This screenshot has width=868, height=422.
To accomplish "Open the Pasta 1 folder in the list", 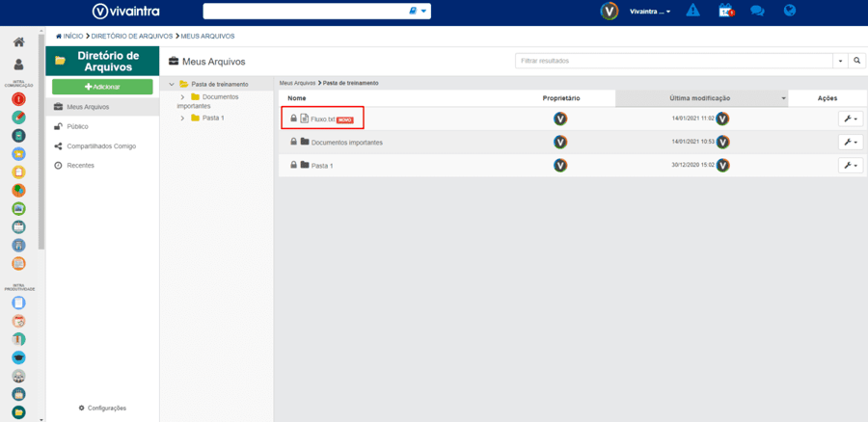I will click(x=322, y=166).
